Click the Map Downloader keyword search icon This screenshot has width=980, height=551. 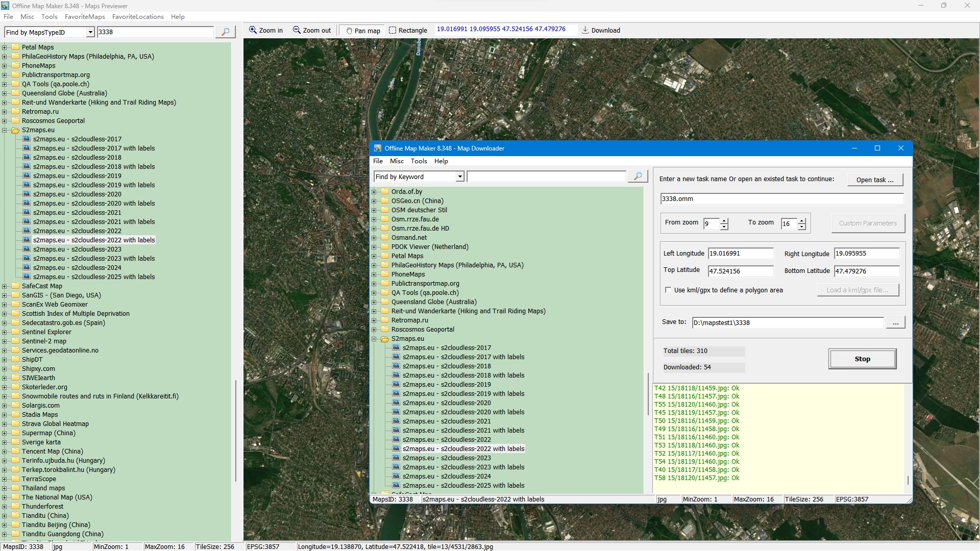coord(638,177)
